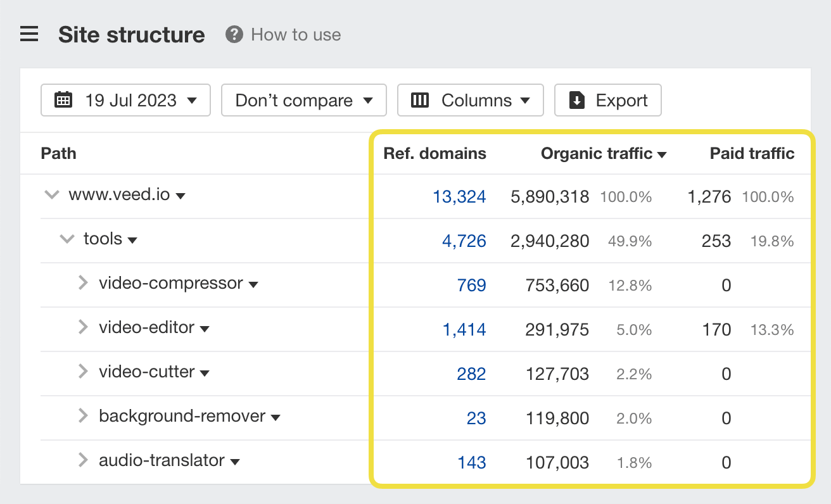Click the Path column header
Image resolution: width=831 pixels, height=504 pixels.
[x=58, y=153]
